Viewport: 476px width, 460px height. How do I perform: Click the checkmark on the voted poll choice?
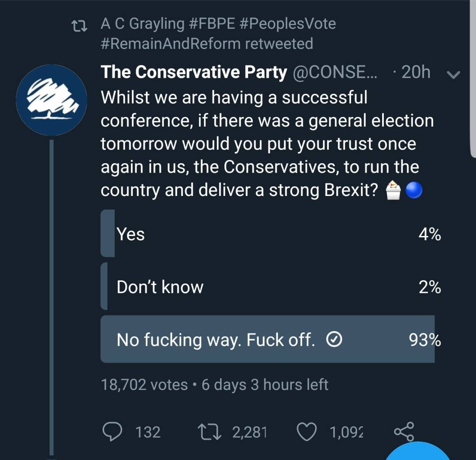pyautogui.click(x=335, y=340)
